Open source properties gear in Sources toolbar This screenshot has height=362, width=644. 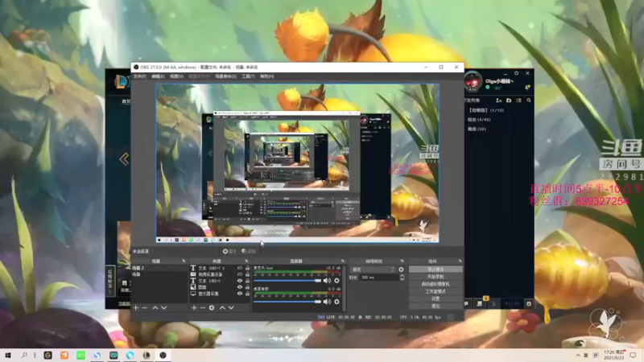[212, 308]
